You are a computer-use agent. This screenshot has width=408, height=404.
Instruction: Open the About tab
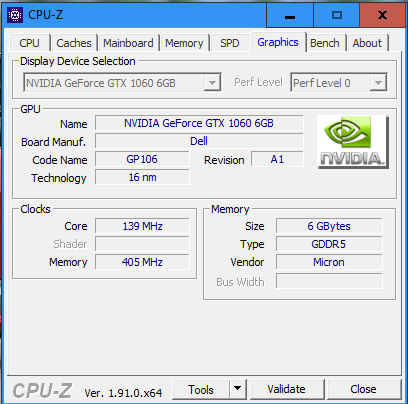click(x=367, y=43)
